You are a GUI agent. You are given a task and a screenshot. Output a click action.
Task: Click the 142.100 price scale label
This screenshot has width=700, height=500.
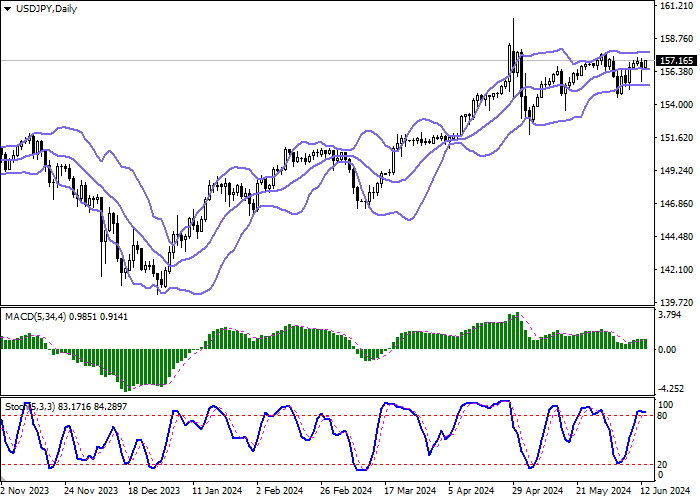[676, 270]
